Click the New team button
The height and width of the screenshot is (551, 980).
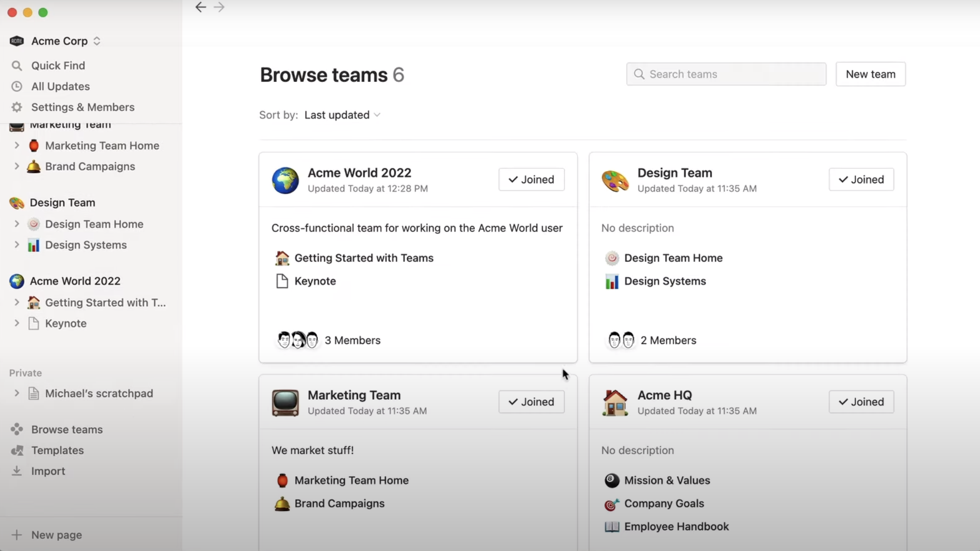pos(870,74)
